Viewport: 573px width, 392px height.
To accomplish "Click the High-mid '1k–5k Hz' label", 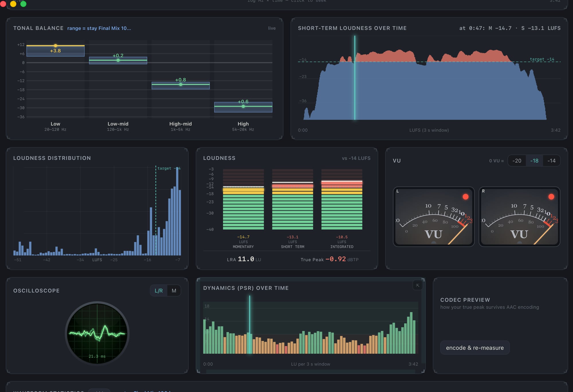I will pos(180,130).
